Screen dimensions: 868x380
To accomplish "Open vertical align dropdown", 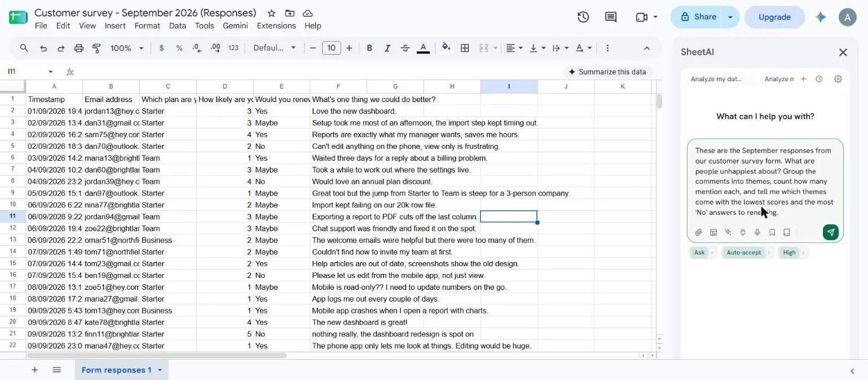I will (x=537, y=48).
